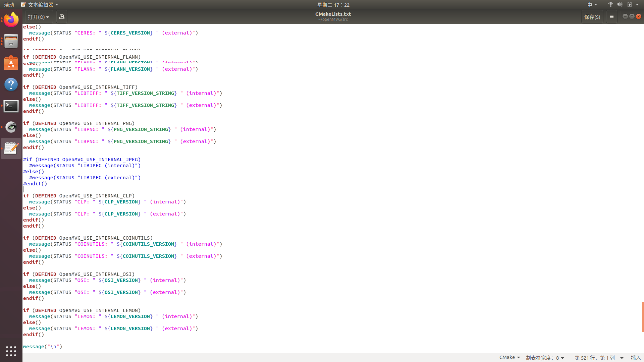The image size is (644, 362).
Task: Open Terminal from the dock
Action: click(11, 106)
